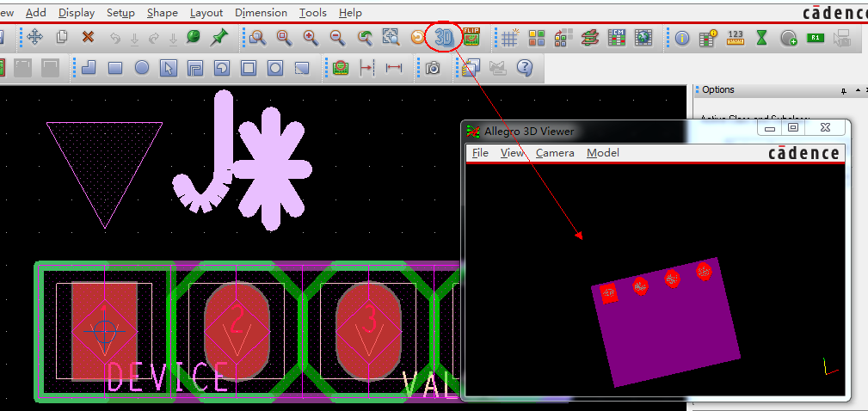Select the rectangle shape tool

pyautogui.click(x=115, y=68)
